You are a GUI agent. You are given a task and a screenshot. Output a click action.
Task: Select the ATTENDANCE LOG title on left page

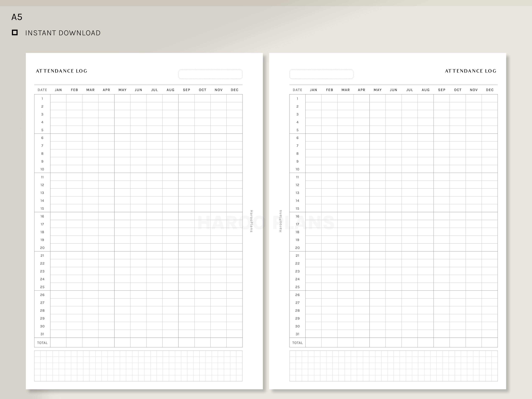click(62, 71)
